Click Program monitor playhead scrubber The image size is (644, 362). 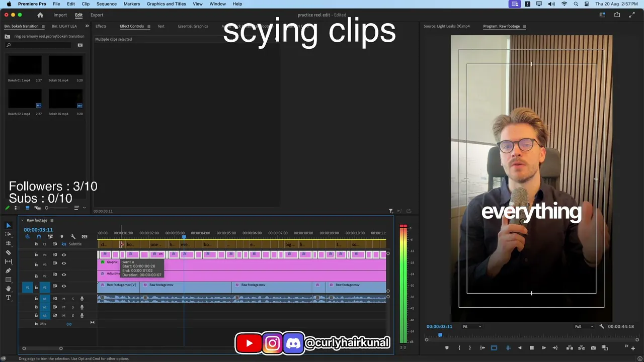(440, 335)
